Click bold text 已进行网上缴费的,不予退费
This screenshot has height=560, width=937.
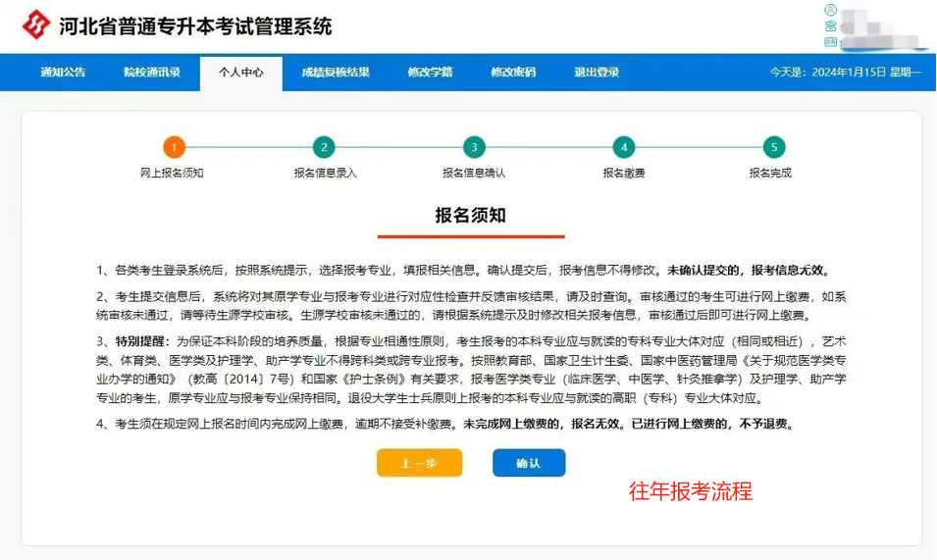point(713,424)
